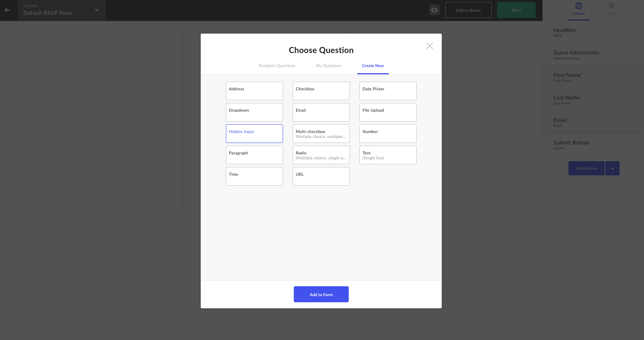644x340 pixels.
Task: Select the Create New tab
Action: coord(373,66)
